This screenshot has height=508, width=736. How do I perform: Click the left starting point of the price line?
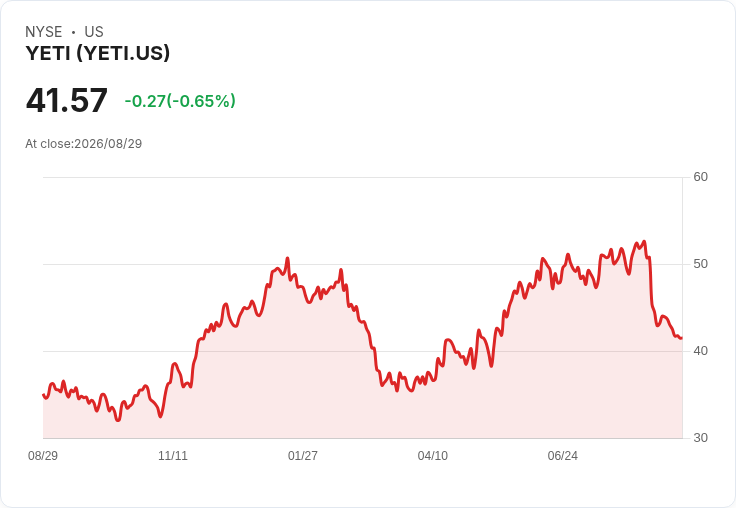(x=43, y=394)
